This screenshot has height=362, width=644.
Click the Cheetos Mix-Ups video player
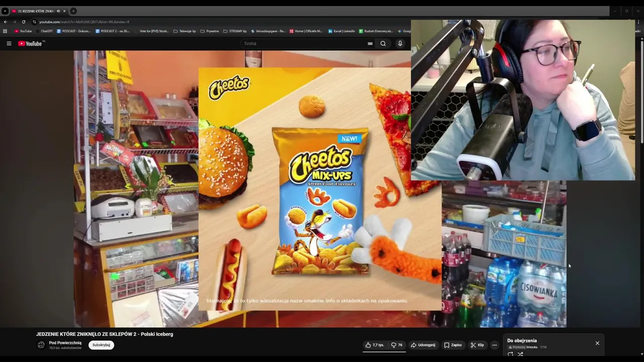click(x=320, y=189)
